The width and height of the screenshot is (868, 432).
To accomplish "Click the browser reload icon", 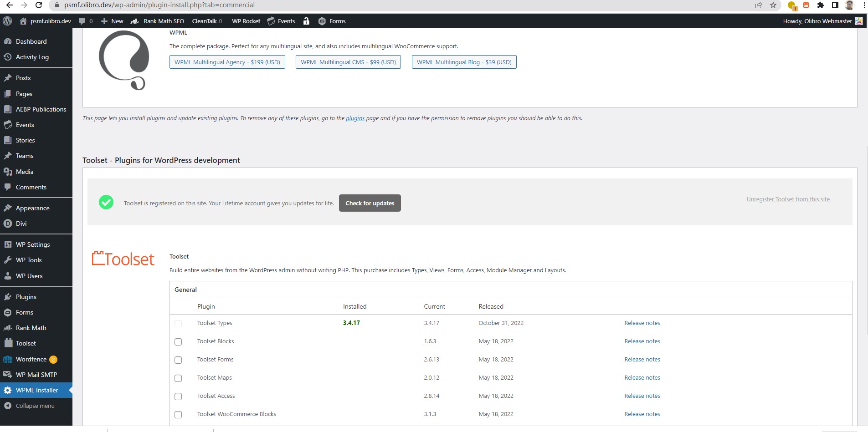I will (x=39, y=5).
